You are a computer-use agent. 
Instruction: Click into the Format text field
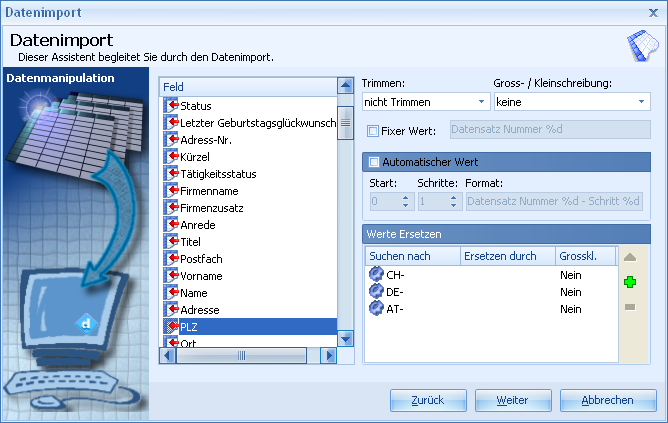pyautogui.click(x=554, y=201)
